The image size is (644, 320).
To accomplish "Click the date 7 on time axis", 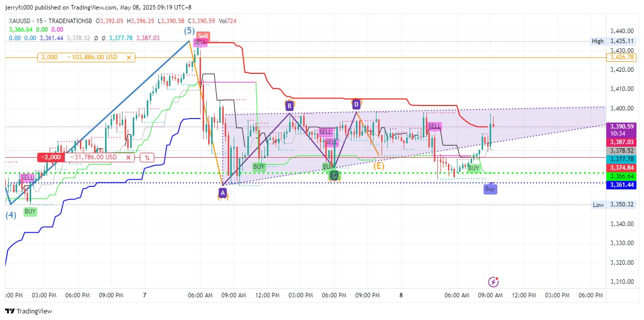I will click(x=144, y=295).
